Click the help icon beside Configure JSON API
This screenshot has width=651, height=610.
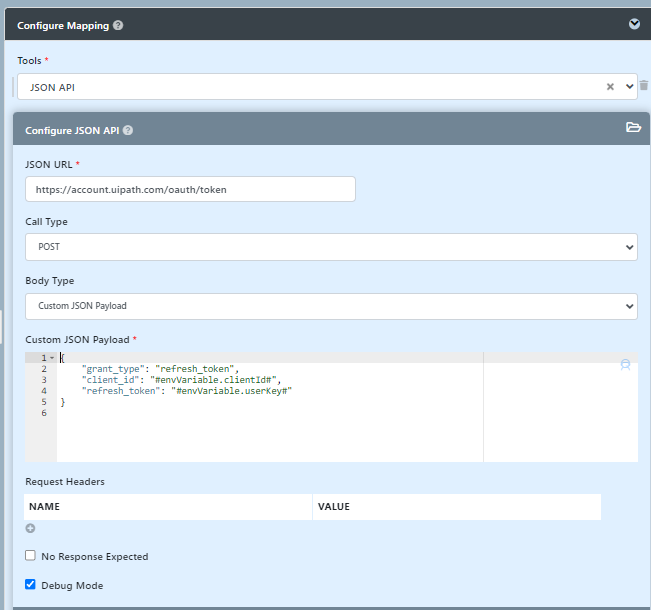click(128, 130)
